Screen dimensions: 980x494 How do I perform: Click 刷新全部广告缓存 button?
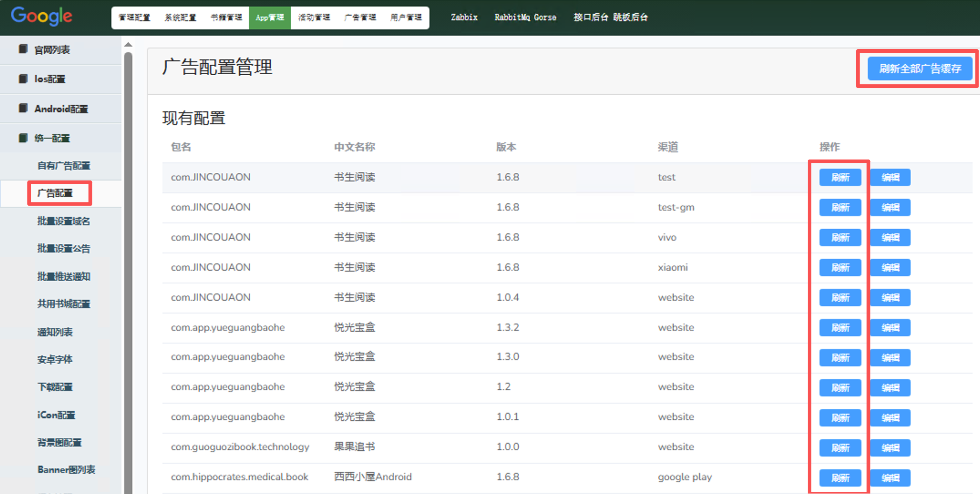(x=919, y=69)
